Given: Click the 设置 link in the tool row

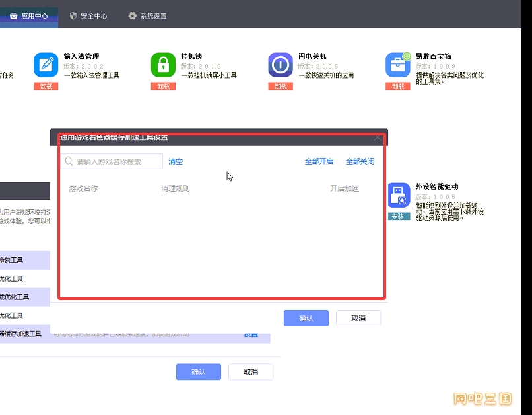Looking at the screenshot, I should click(251, 334).
